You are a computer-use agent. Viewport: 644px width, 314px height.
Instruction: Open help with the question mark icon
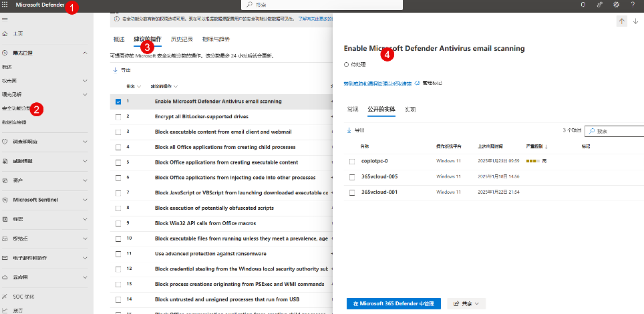[633, 5]
